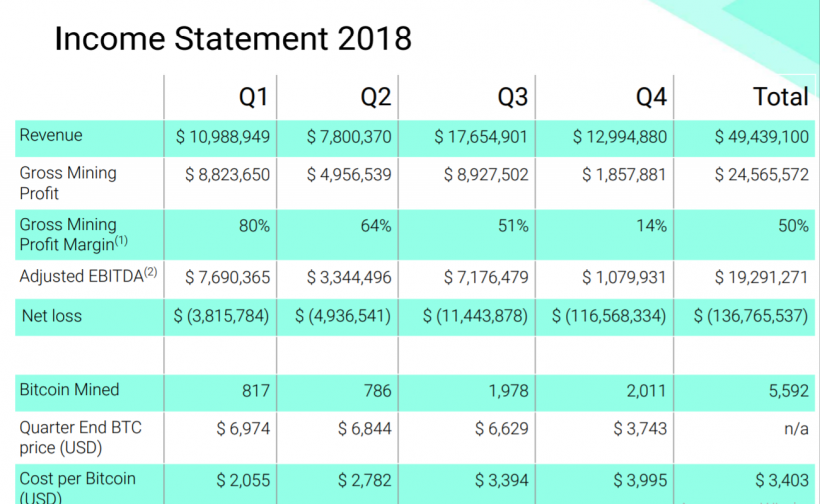Select the Gross Mining Profit row label
The image size is (820, 504).
pos(68,182)
